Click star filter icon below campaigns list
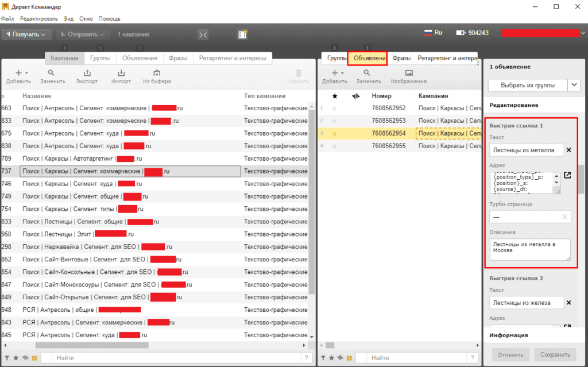Viewport: 588px width, 367px height. pos(16,358)
